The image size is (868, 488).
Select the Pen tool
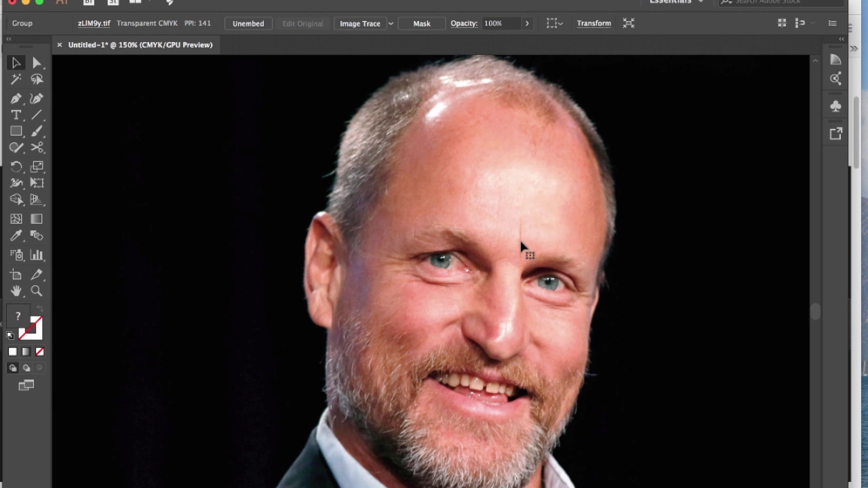[16, 98]
